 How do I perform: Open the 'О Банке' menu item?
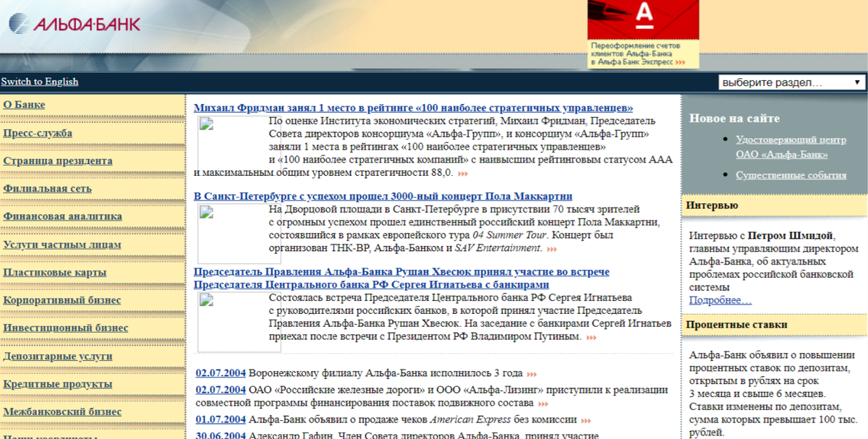24,105
